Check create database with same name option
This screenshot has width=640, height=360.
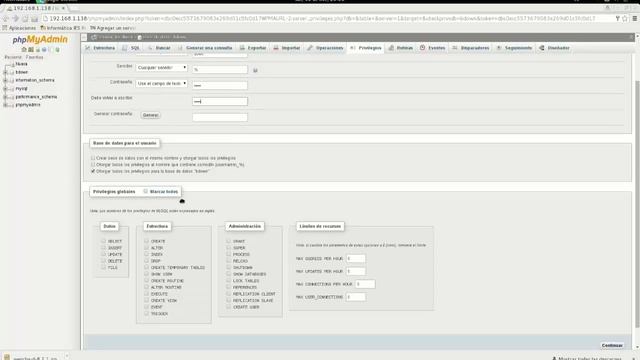[93, 158]
